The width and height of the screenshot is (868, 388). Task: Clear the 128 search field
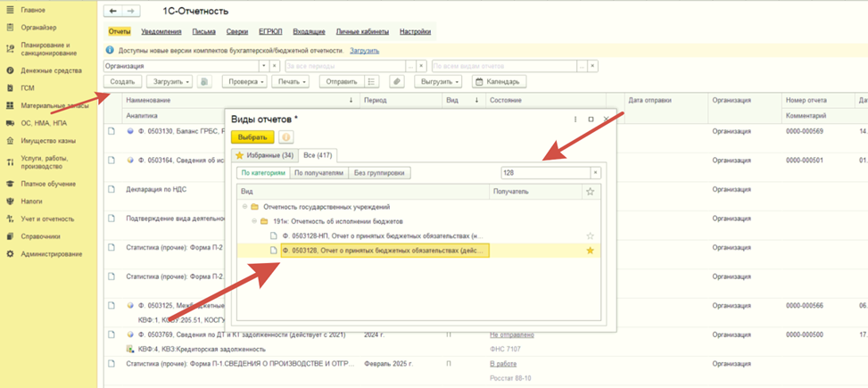596,173
